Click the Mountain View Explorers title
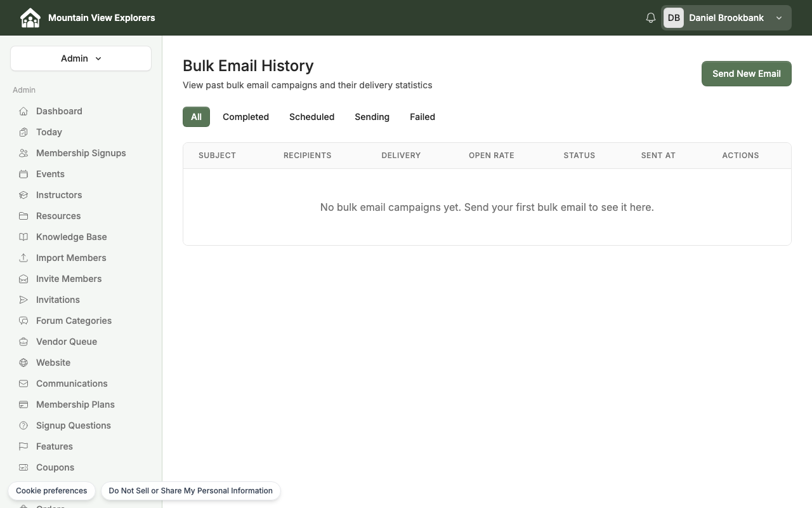The height and width of the screenshot is (508, 812). 101,18
